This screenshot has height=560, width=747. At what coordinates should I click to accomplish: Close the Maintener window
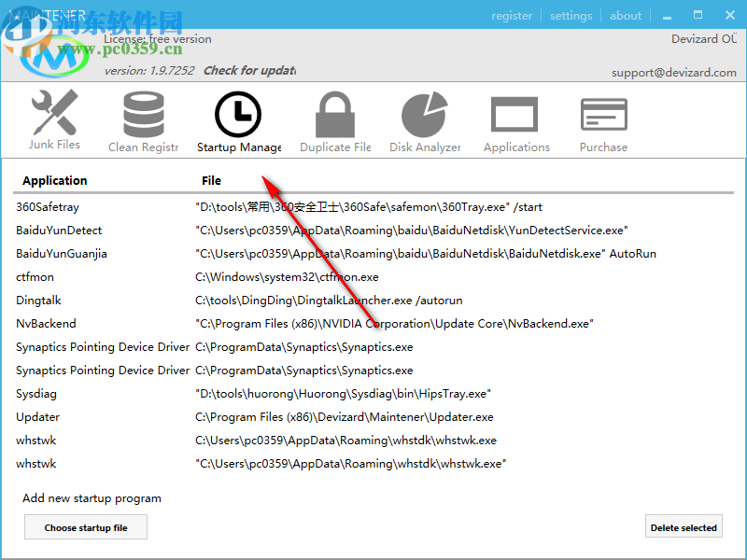click(x=730, y=15)
